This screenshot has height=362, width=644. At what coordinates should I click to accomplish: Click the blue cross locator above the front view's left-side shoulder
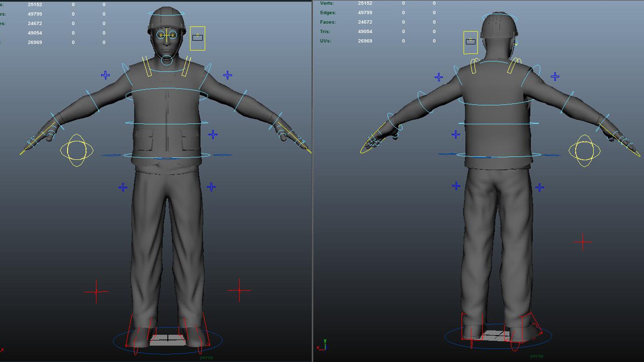click(105, 75)
